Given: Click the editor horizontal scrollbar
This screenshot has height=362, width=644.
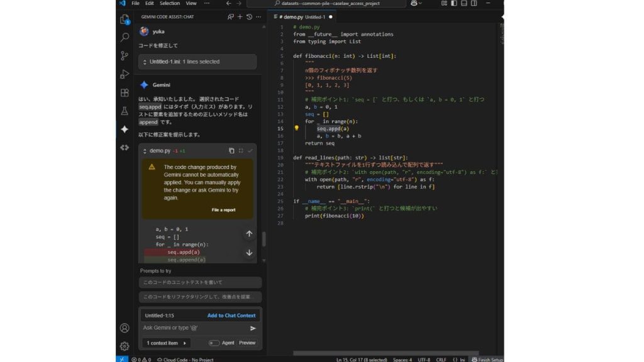Looking at the screenshot, I should click(386, 353).
